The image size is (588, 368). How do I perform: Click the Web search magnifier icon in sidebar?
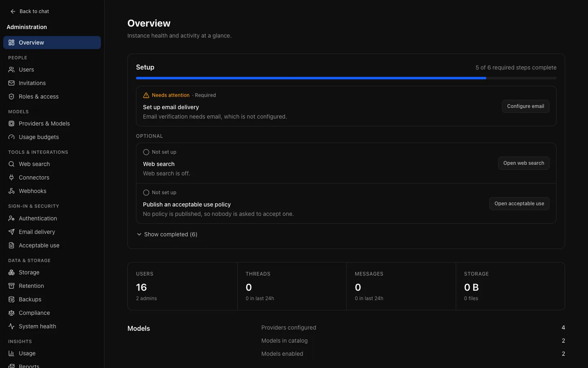(x=11, y=164)
